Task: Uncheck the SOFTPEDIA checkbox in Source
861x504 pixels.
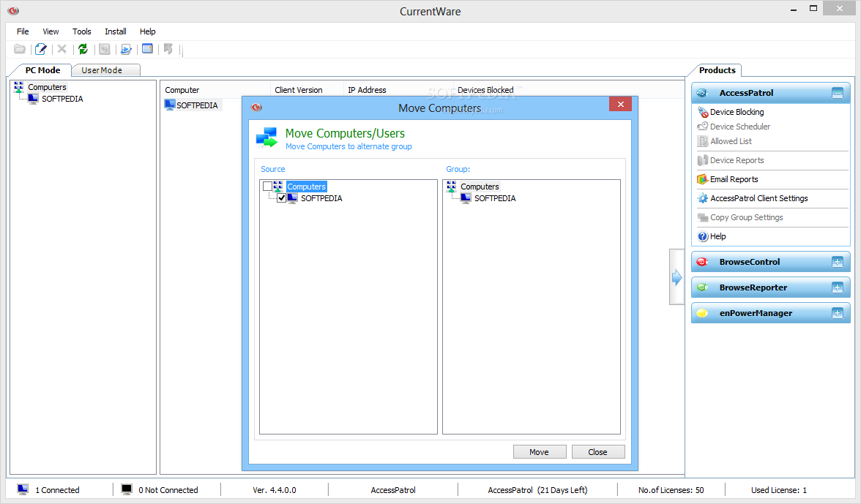Action: pos(282,198)
